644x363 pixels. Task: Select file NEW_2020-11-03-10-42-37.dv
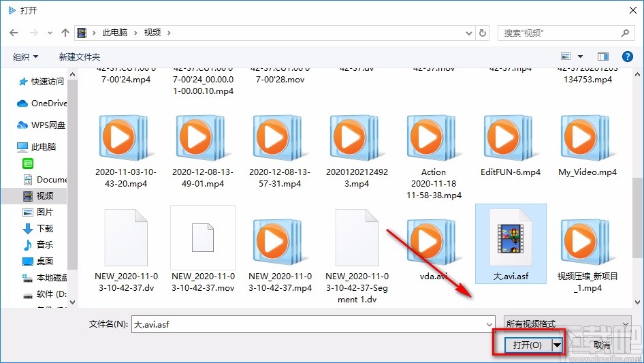pyautogui.click(x=126, y=251)
